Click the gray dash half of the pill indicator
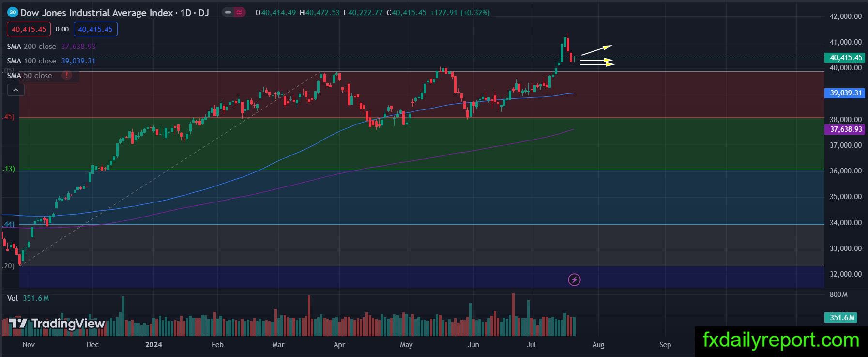Viewport: 868px width, 357px height. (x=228, y=13)
